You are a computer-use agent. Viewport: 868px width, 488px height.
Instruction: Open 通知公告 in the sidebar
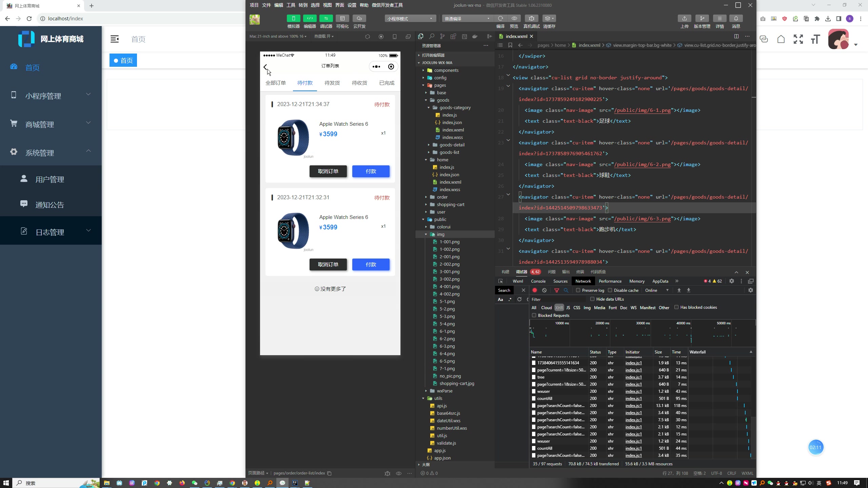(51, 204)
